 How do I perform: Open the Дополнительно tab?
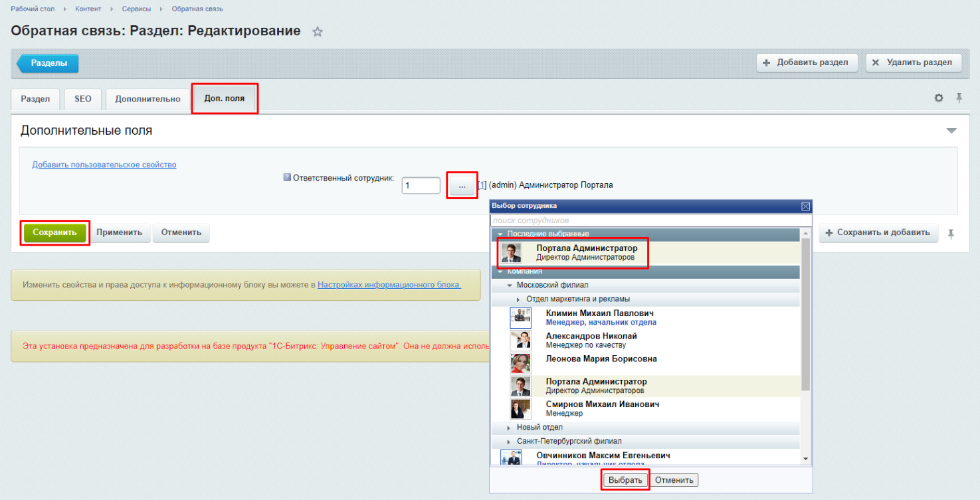[147, 99]
